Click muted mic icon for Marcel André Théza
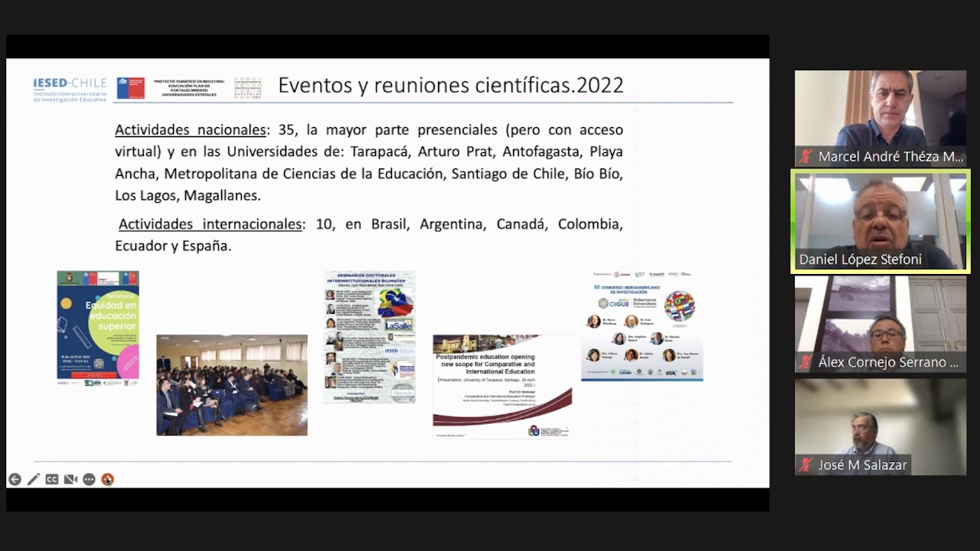980x551 pixels. click(x=805, y=157)
